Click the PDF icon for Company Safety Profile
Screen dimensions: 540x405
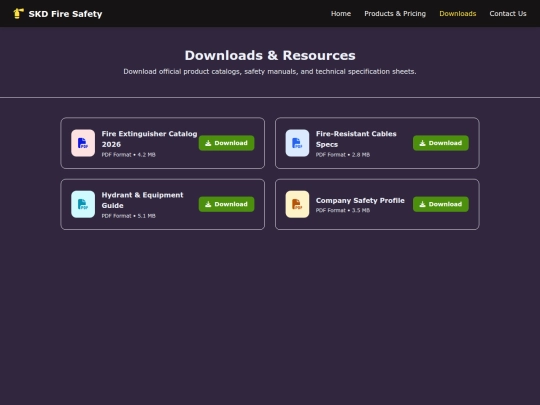297,204
